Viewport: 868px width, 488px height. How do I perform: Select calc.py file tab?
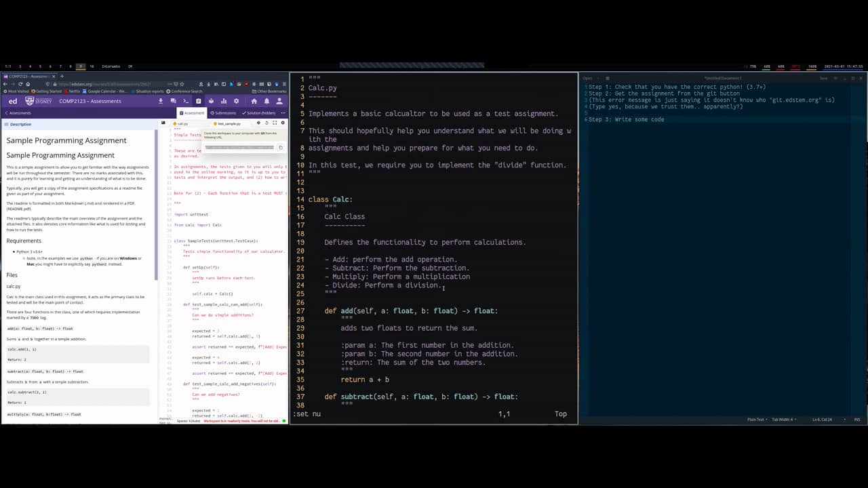pos(181,123)
